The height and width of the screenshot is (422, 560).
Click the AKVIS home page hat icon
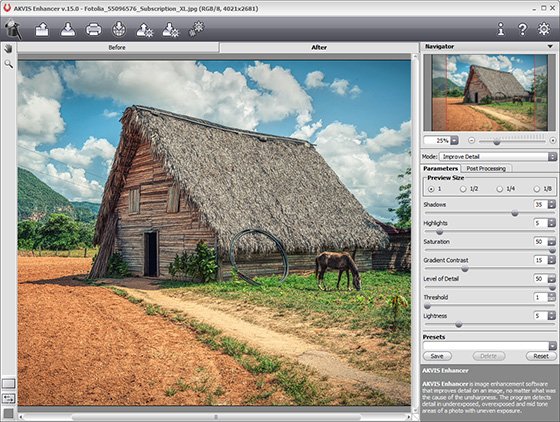coord(13,29)
